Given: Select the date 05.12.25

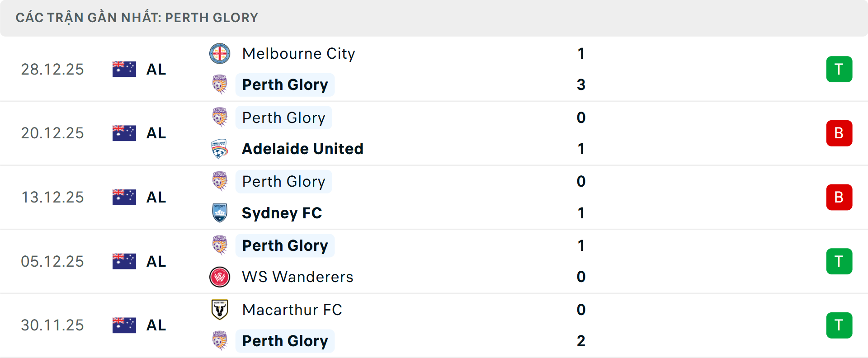Looking at the screenshot, I should pyautogui.click(x=52, y=261).
